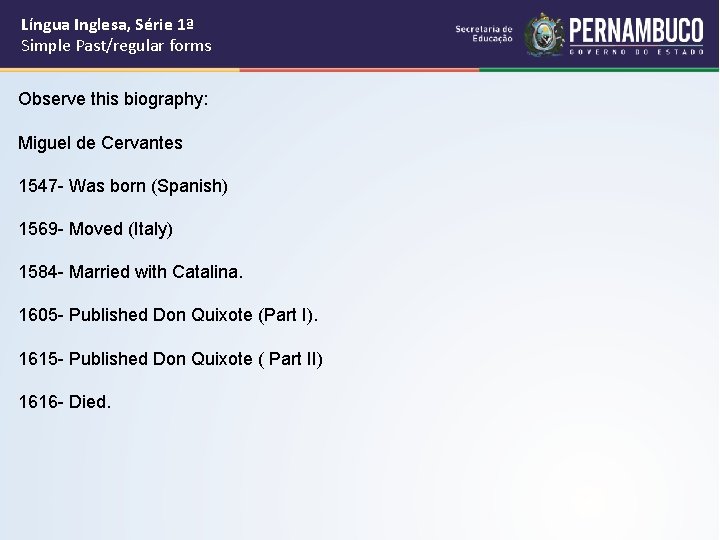This screenshot has height=540, width=720.
Task: Select the 1584- Married with Catalina line
Action: tap(130, 272)
